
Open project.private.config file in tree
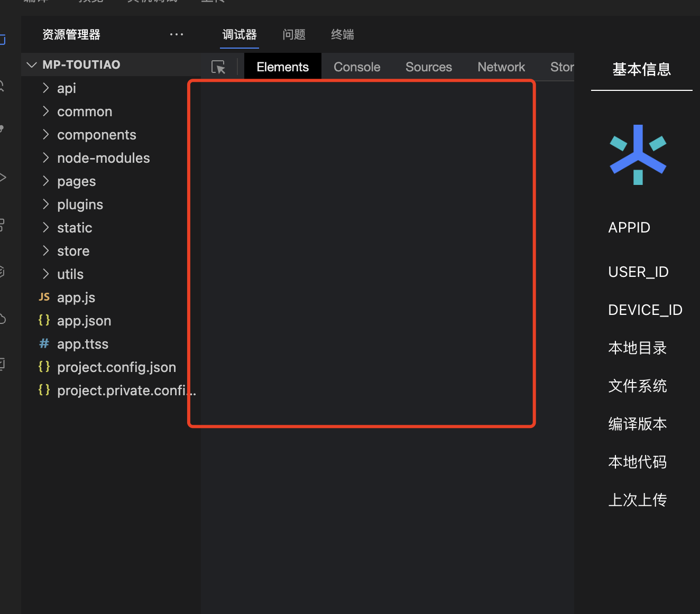[x=126, y=390]
